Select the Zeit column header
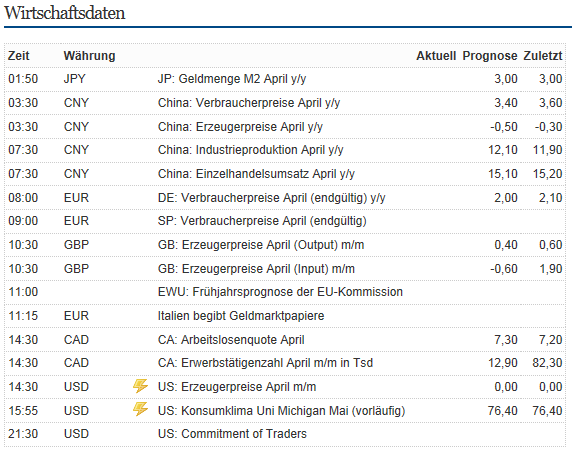Viewport: 573px width, 457px height. pyautogui.click(x=19, y=56)
